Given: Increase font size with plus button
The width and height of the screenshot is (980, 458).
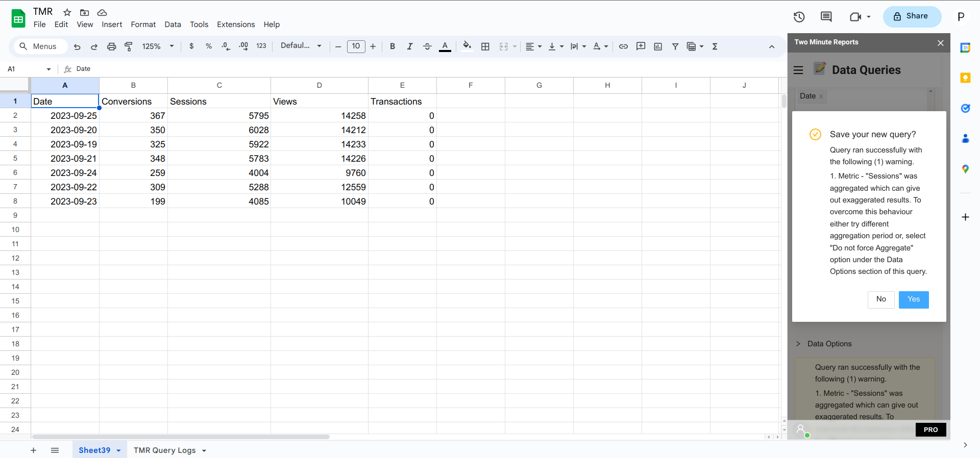Looking at the screenshot, I should pyautogui.click(x=373, y=46).
